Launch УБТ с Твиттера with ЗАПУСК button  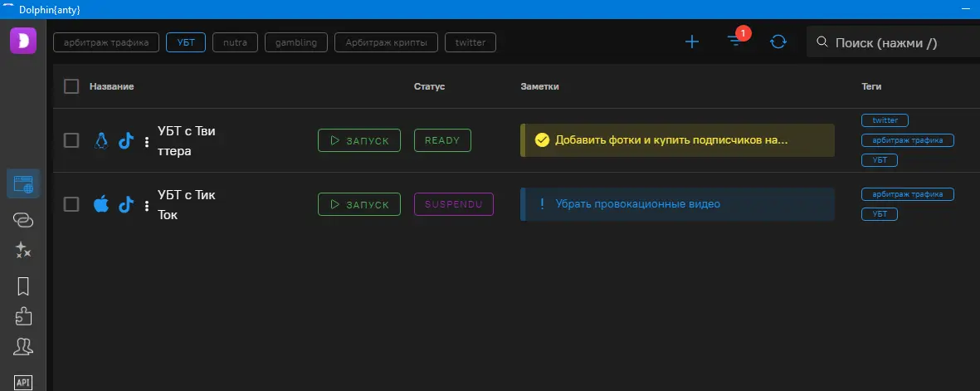pyautogui.click(x=359, y=141)
